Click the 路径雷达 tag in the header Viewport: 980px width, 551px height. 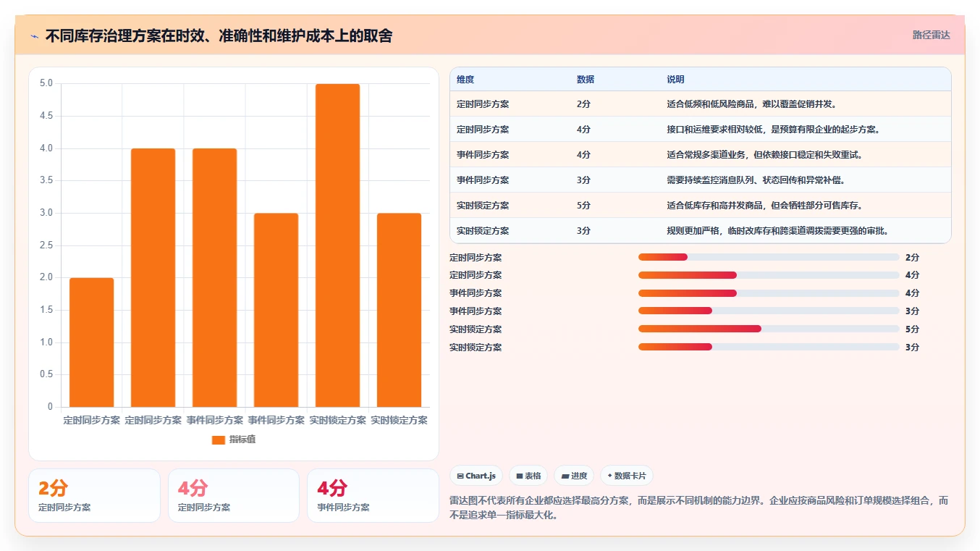931,35
